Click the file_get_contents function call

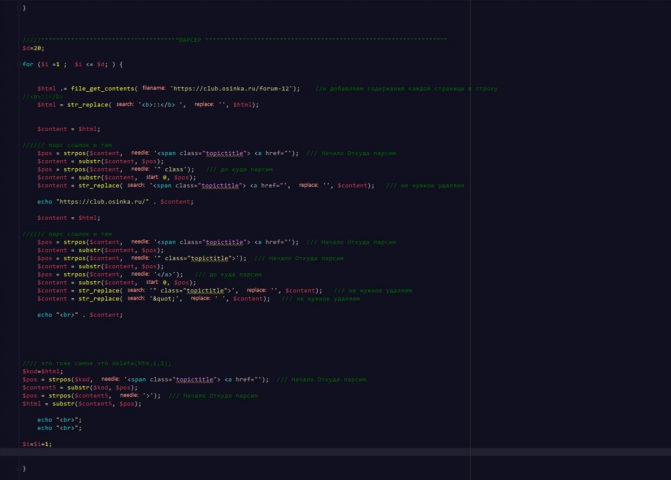tap(102, 89)
